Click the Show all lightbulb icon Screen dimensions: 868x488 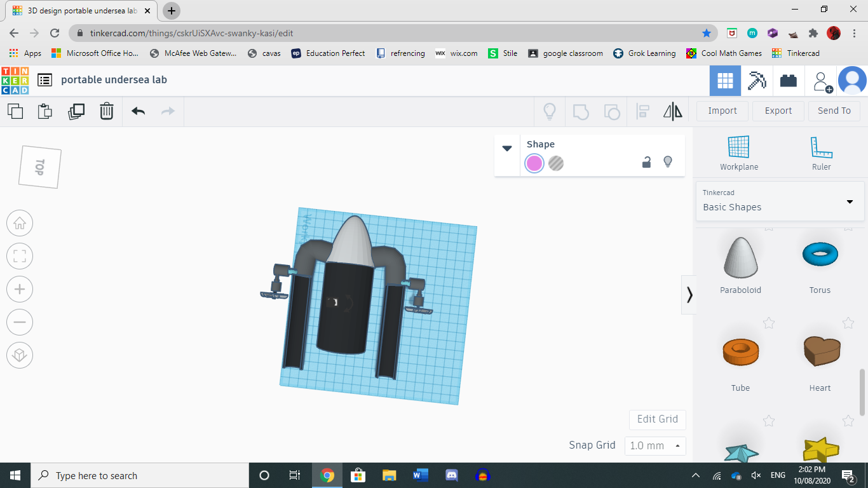click(x=550, y=112)
